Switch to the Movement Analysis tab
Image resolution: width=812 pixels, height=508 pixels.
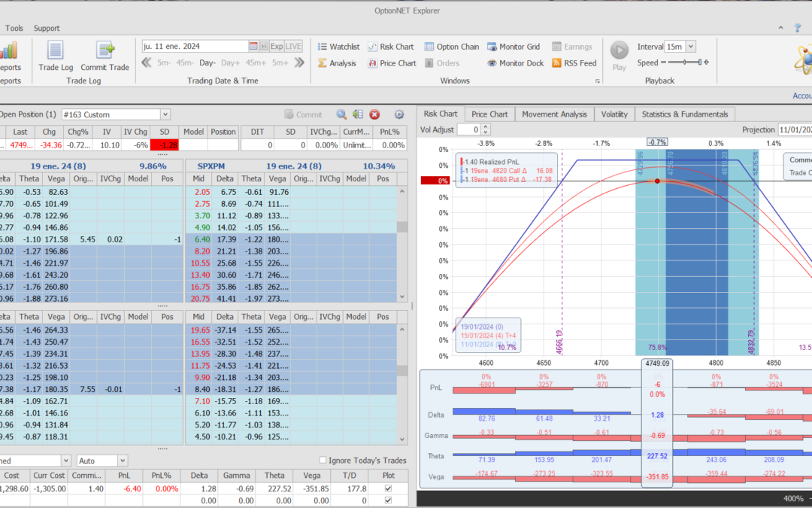(x=554, y=114)
